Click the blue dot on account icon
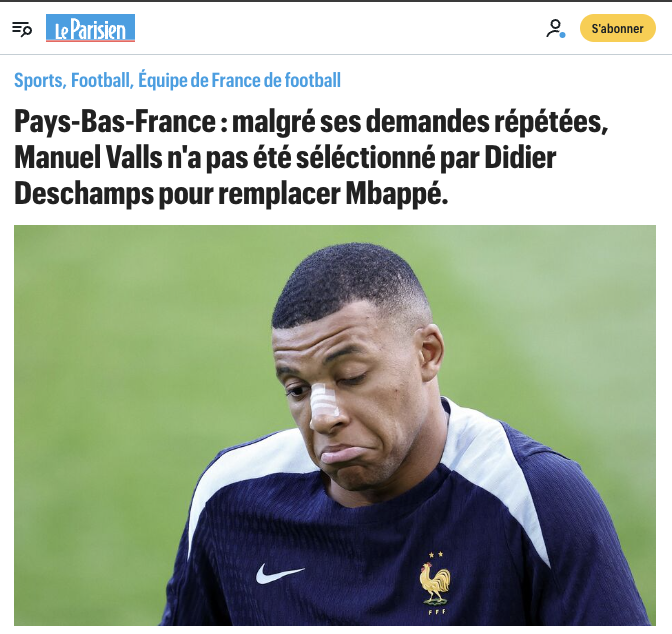 [x=562, y=35]
